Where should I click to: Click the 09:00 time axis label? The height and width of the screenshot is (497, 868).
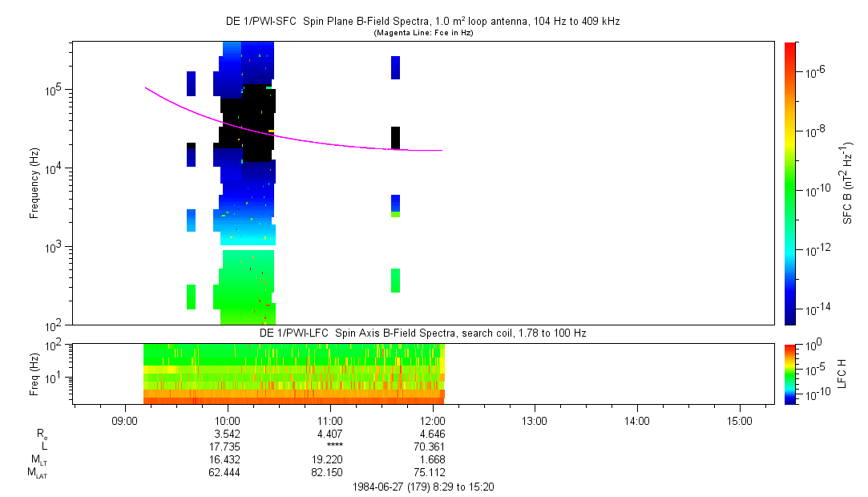[125, 420]
